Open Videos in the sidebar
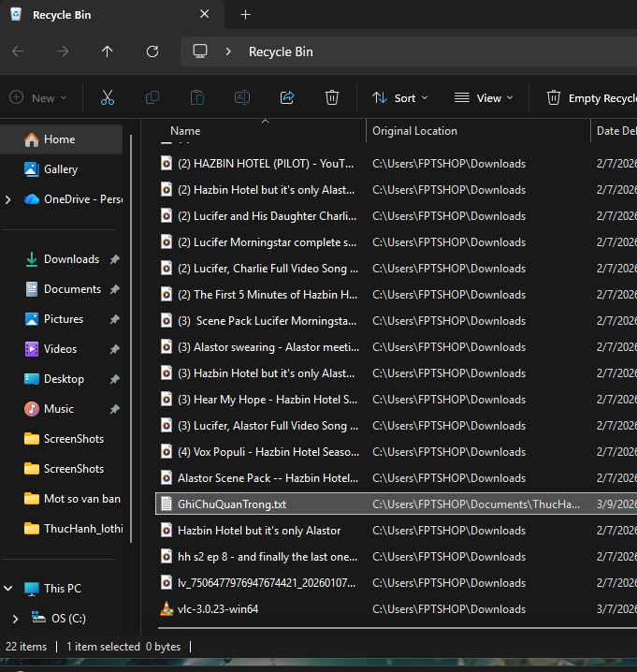 pyautogui.click(x=61, y=349)
